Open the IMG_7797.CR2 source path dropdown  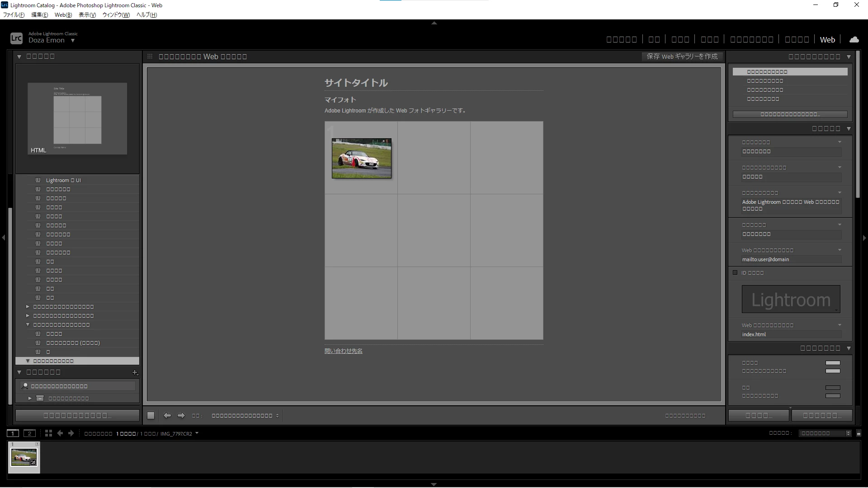click(x=197, y=433)
